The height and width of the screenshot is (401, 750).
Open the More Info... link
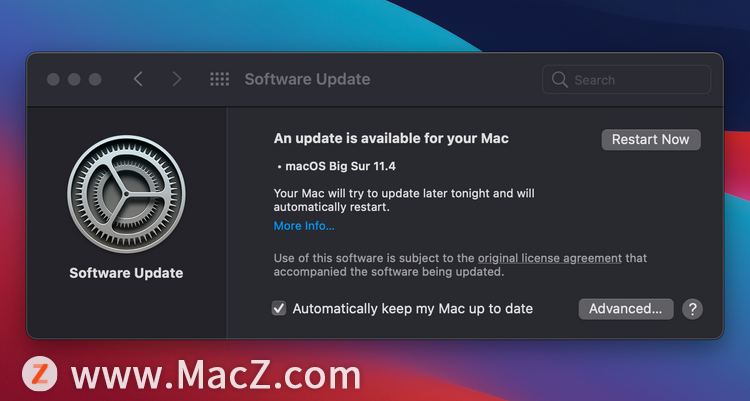click(x=304, y=225)
